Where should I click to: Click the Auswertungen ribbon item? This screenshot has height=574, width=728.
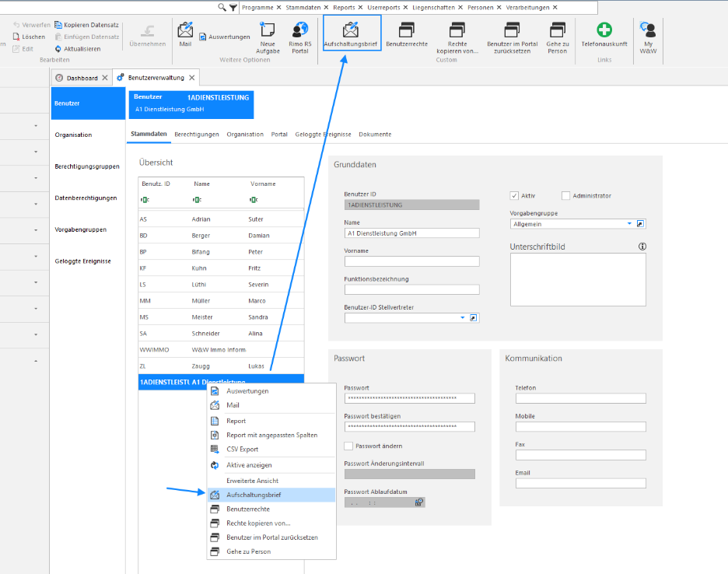(x=225, y=37)
